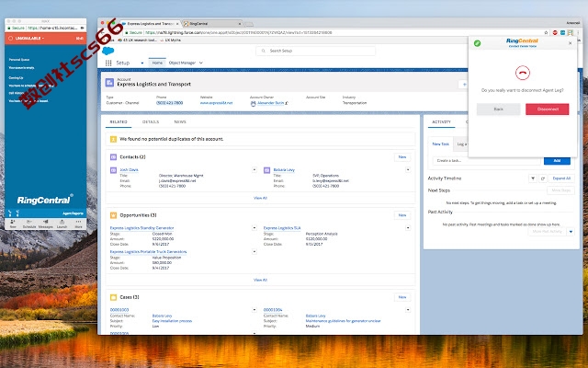Click the bookmark star icon in address bar
The image size is (588, 368).
[x=546, y=33]
